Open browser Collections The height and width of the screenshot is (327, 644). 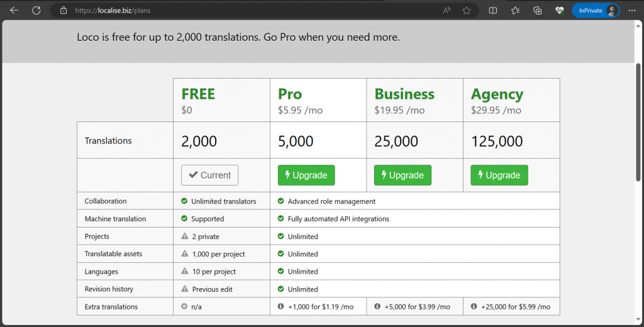coord(537,11)
